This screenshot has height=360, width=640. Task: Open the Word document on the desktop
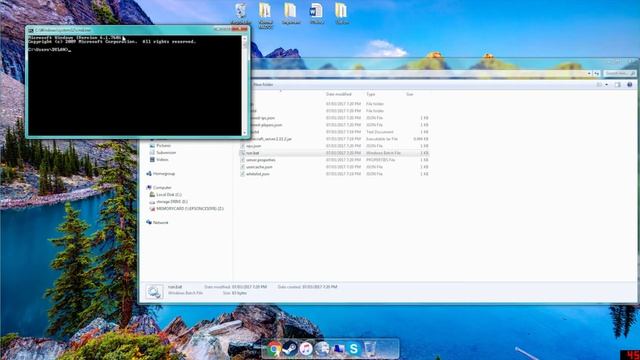tap(316, 13)
